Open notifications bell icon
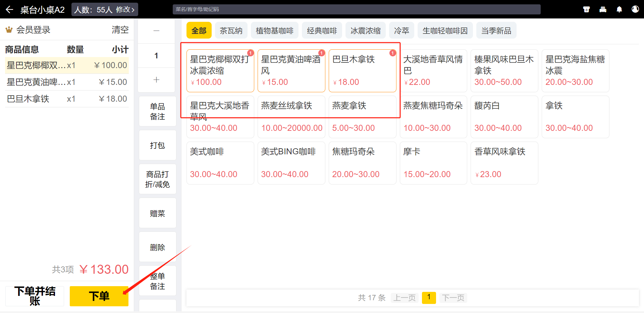This screenshot has height=313, width=644. [619, 9]
